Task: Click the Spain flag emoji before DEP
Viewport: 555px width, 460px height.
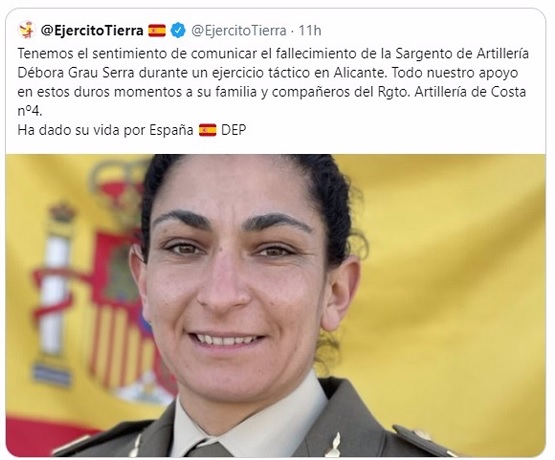Action: pyautogui.click(x=207, y=130)
